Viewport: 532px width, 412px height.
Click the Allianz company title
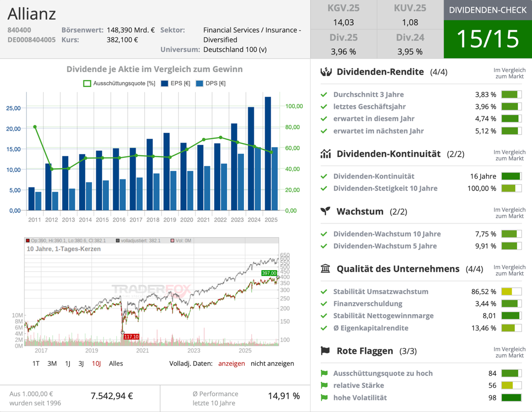tap(32, 14)
